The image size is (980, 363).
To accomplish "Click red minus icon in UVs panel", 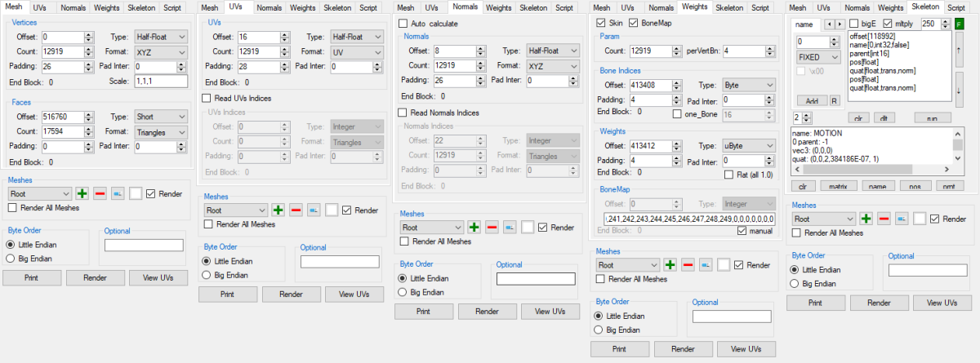I will tap(296, 210).
